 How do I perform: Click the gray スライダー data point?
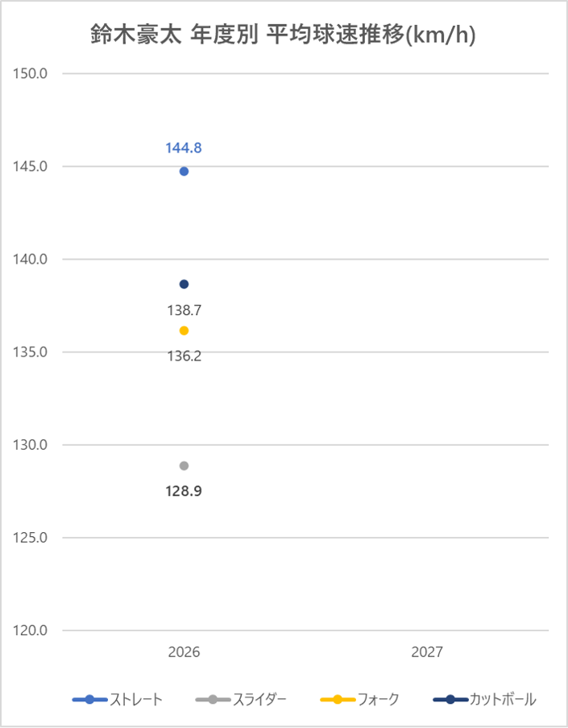point(184,466)
